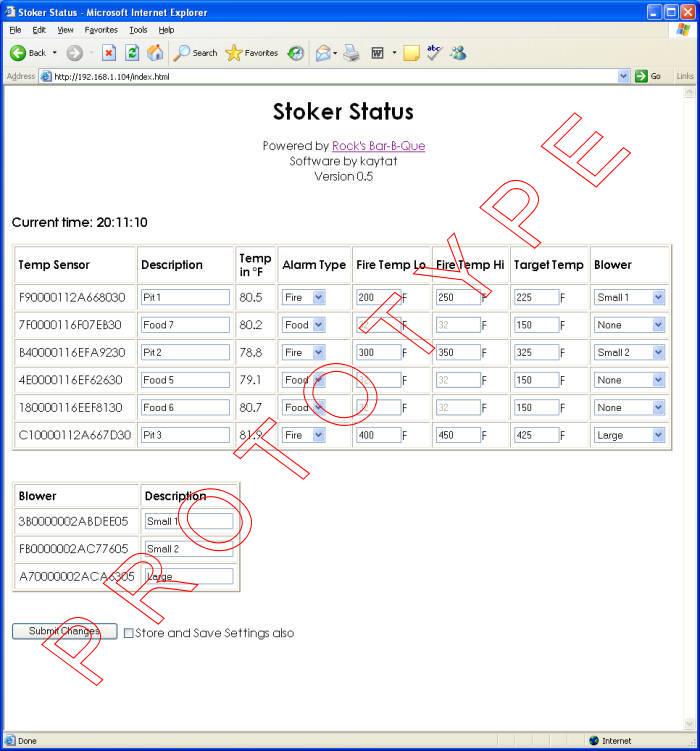700x751 pixels.
Task: Open the Edit-with dropdown arrow beside Word icon
Action: (394, 53)
